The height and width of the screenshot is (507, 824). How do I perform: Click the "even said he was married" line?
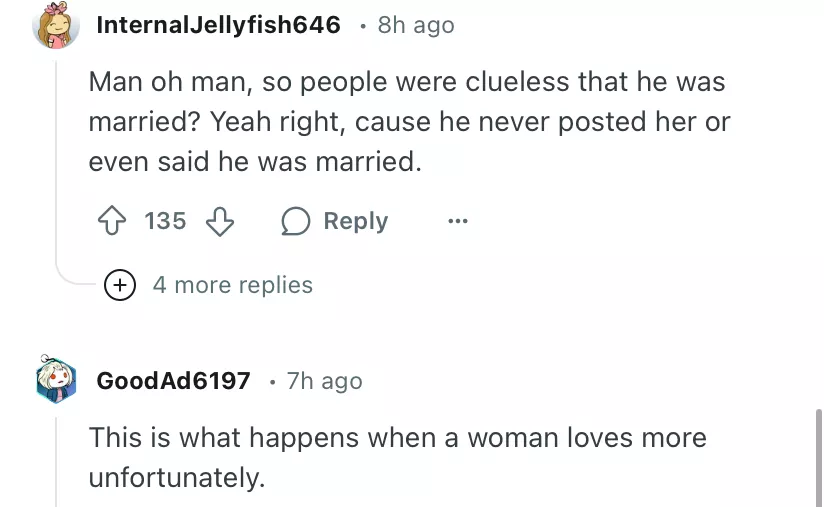point(255,162)
